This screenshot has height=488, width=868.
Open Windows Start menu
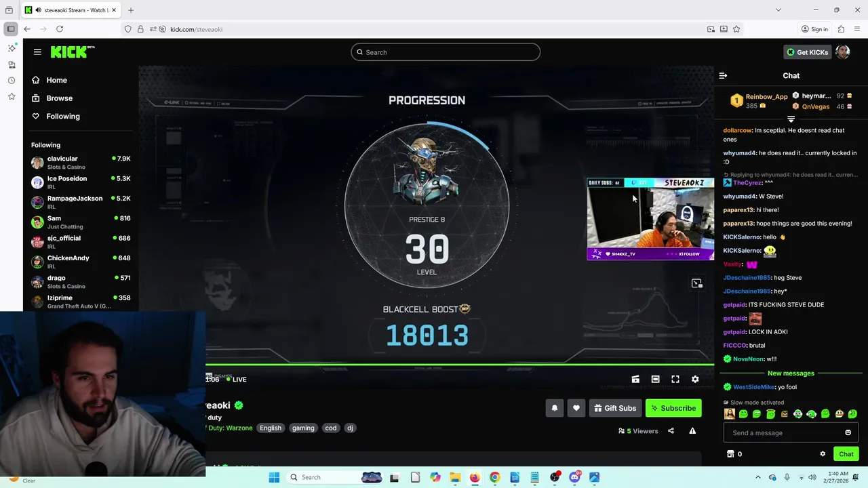[x=274, y=477]
